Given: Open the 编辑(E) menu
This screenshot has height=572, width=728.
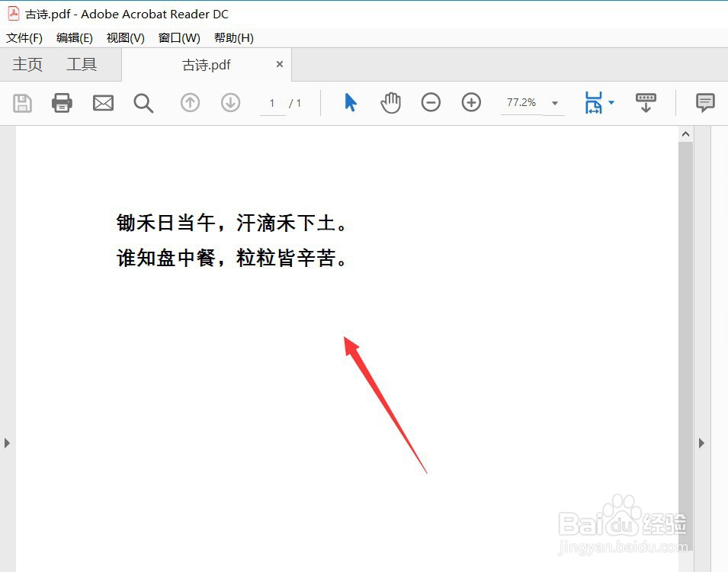Looking at the screenshot, I should click(74, 37).
